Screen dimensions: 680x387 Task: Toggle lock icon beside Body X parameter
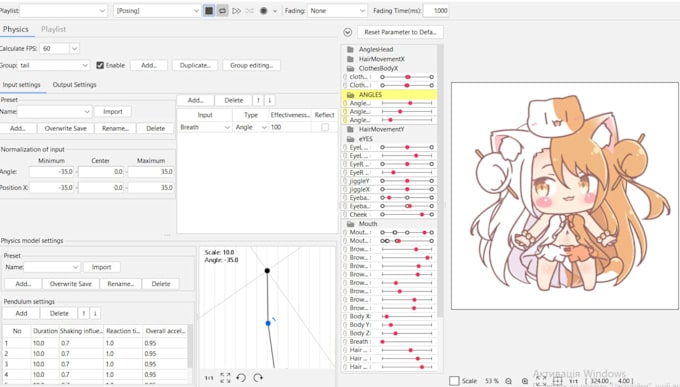(x=345, y=316)
